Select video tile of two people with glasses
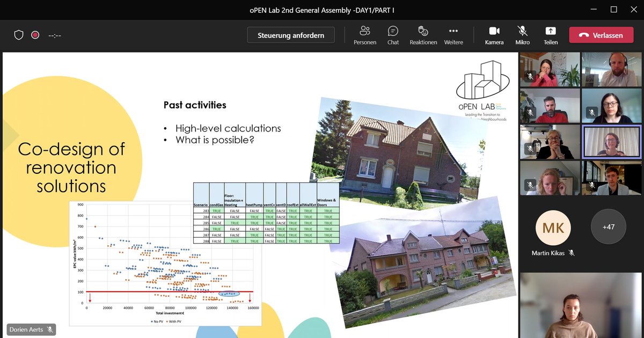 click(550, 142)
